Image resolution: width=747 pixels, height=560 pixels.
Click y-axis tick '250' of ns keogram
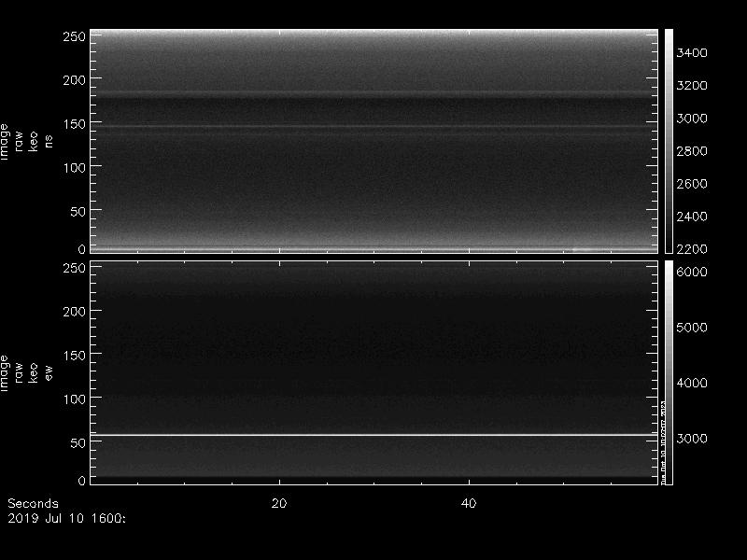coord(75,36)
